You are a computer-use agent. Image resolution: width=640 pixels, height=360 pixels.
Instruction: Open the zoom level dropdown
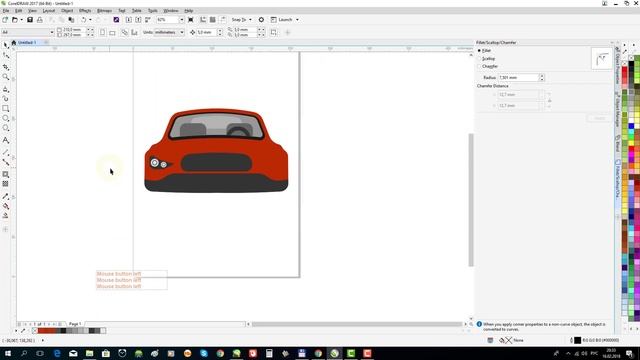click(182, 20)
